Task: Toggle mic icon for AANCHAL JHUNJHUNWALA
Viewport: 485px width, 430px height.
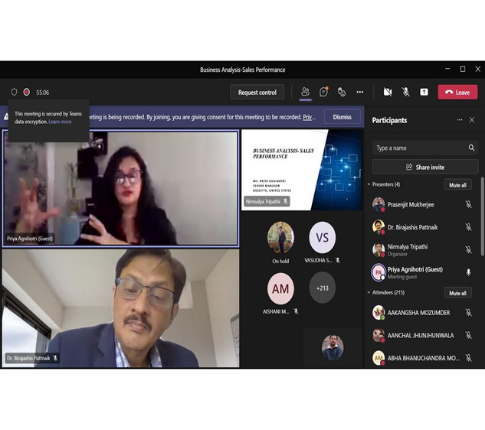Action: click(468, 335)
